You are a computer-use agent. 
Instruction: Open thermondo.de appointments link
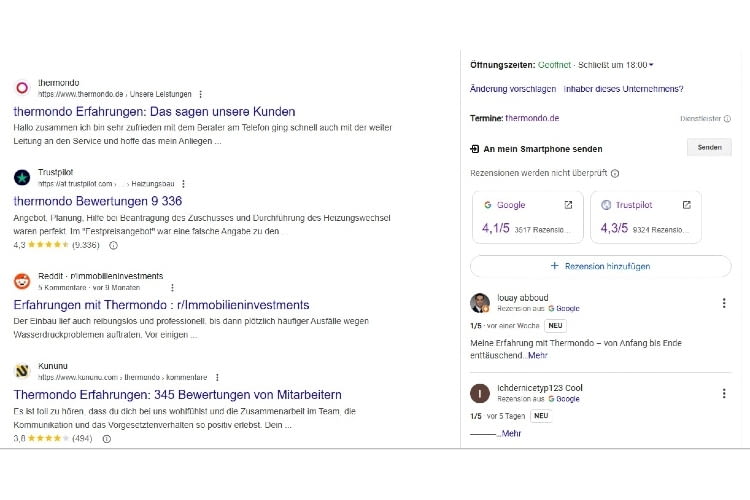coord(532,118)
